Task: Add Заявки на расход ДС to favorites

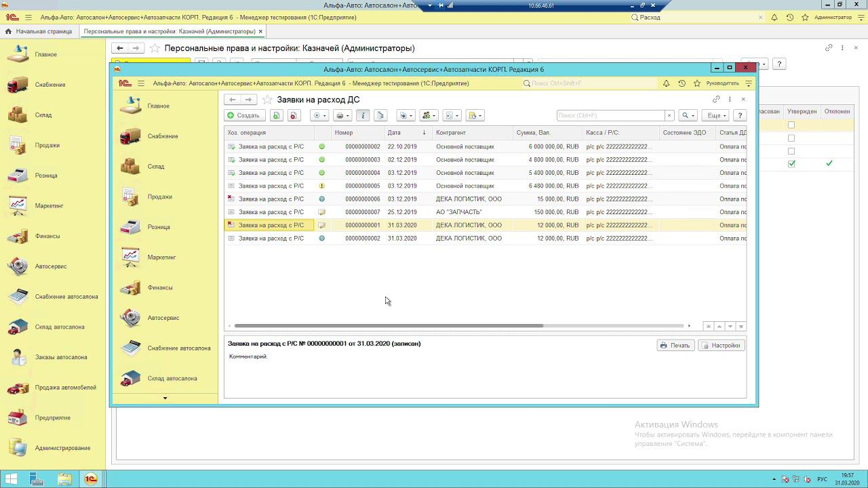Action: point(267,100)
